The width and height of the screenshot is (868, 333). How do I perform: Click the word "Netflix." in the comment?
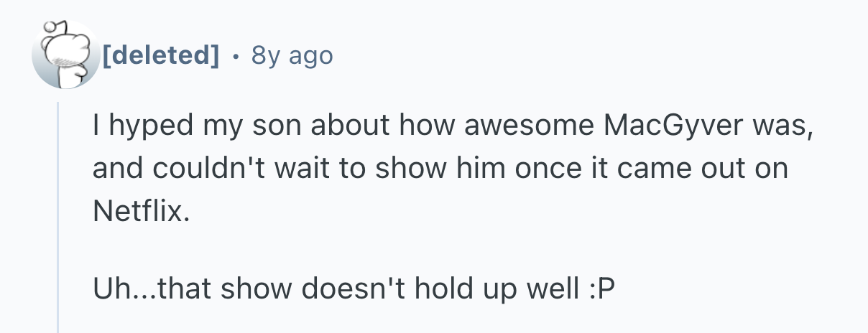tap(143, 211)
